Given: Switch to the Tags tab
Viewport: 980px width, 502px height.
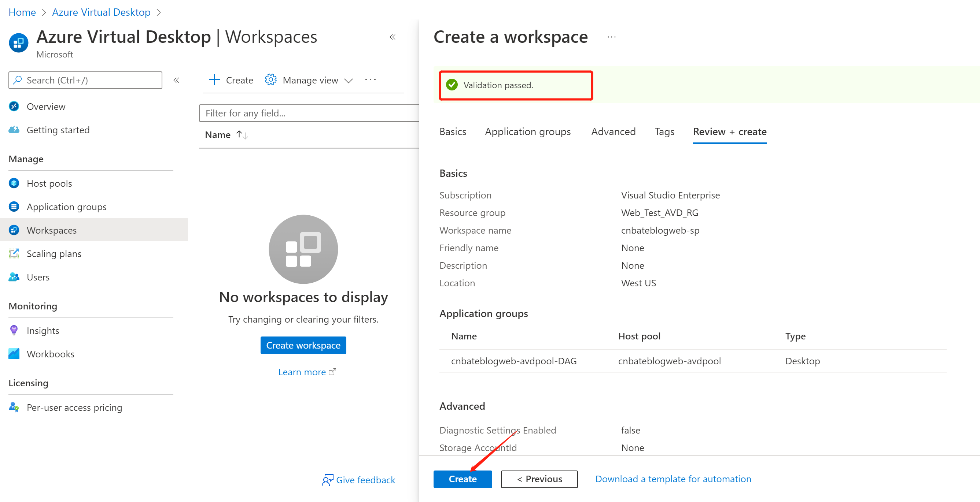Looking at the screenshot, I should (664, 131).
